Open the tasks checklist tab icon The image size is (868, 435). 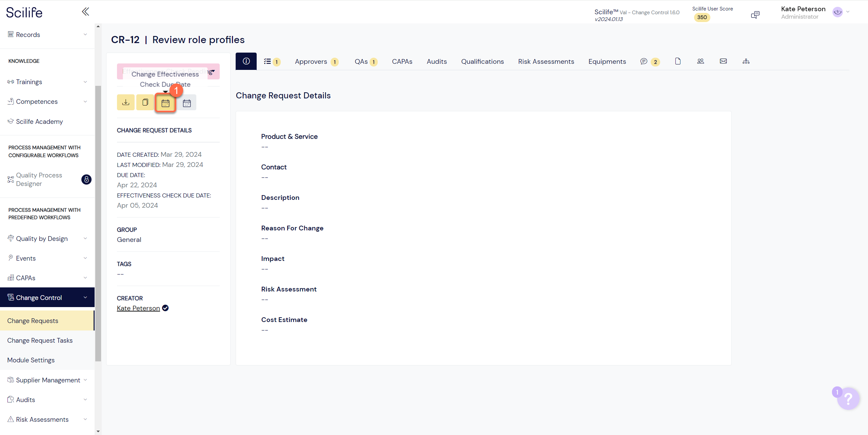point(268,61)
